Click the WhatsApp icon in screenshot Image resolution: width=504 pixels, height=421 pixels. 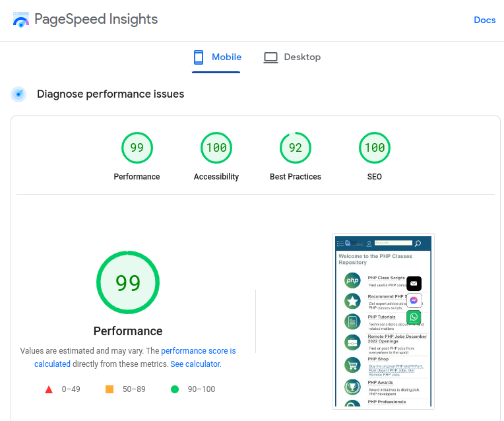tap(414, 317)
